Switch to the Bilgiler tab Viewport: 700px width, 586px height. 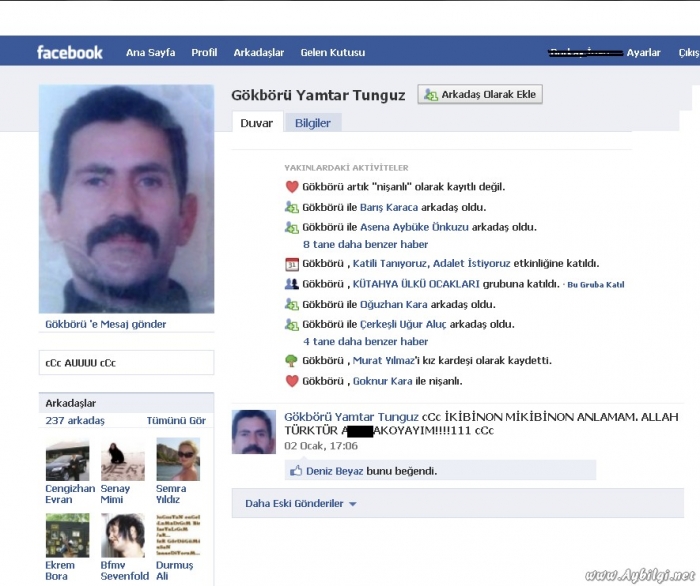312,123
